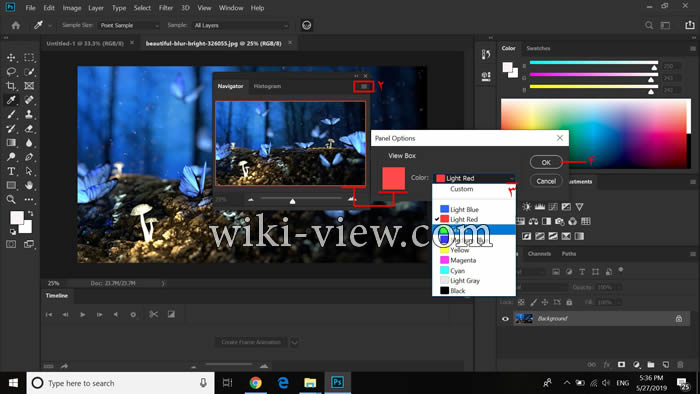
Task: Select the Rectangular Marquee tool
Action: pos(29,58)
